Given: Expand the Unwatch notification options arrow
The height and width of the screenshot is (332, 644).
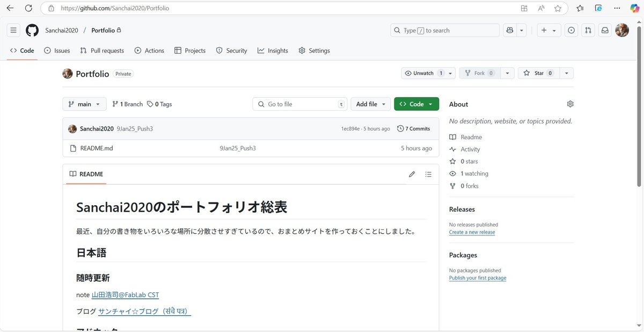Looking at the screenshot, I should tap(451, 73).
